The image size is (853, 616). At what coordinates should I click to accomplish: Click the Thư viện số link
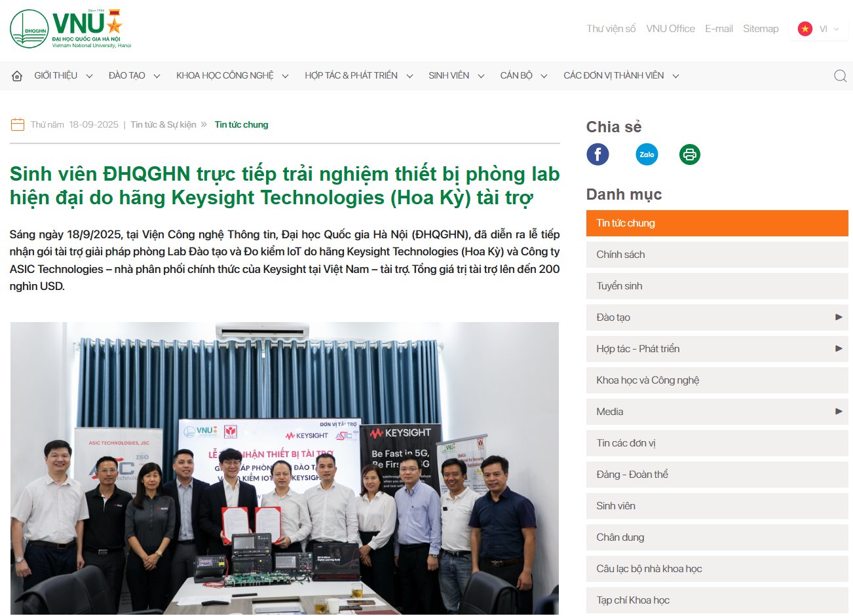[611, 29]
